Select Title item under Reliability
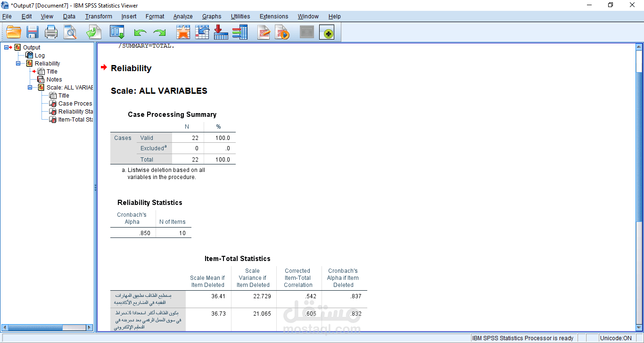This screenshot has height=343, width=644. pyautogui.click(x=52, y=71)
